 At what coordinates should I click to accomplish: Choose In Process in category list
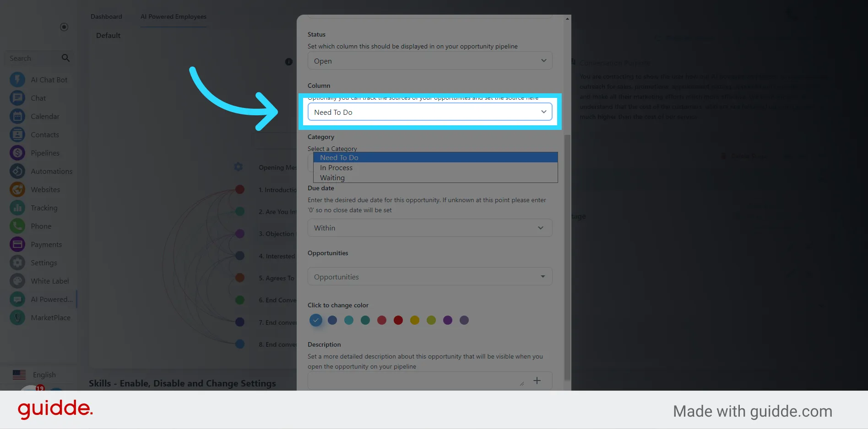pos(435,167)
